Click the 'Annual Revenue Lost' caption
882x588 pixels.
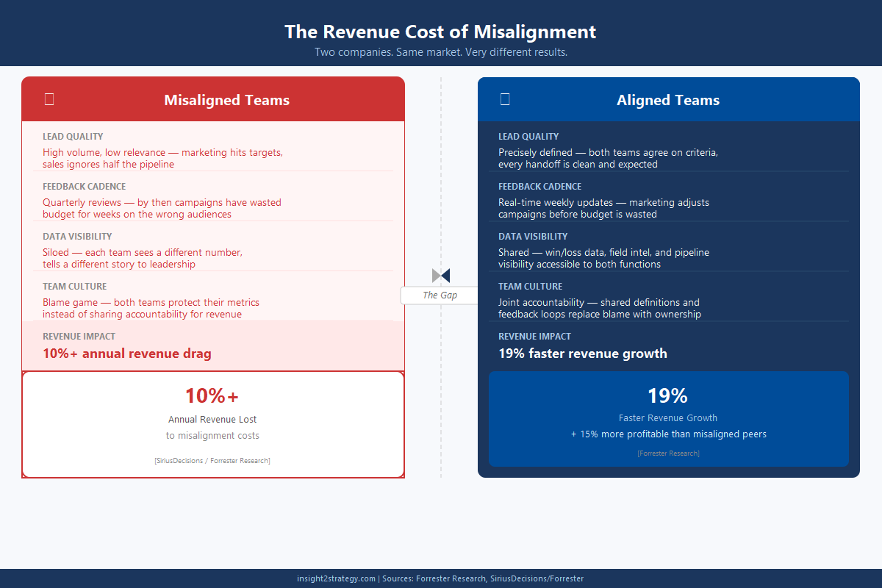click(x=212, y=420)
